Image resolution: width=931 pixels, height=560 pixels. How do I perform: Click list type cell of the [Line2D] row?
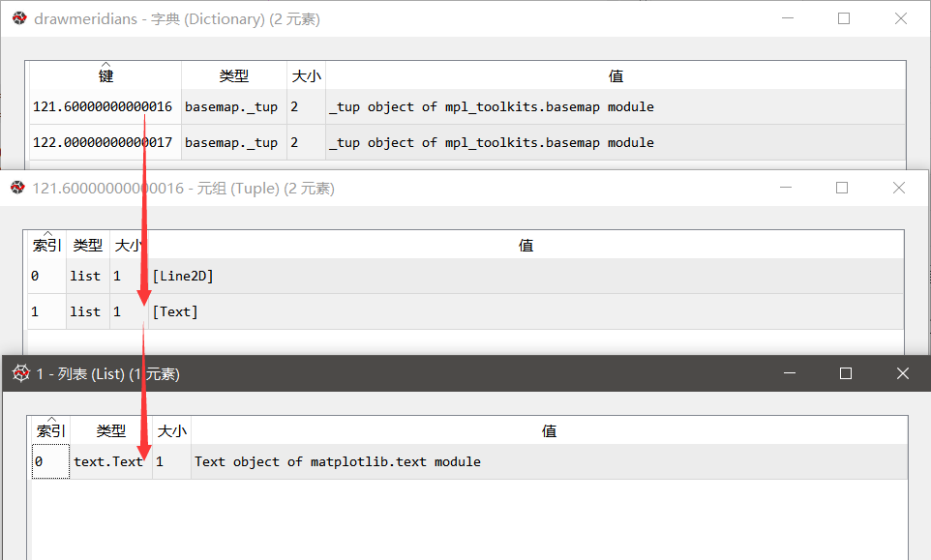[x=88, y=276]
